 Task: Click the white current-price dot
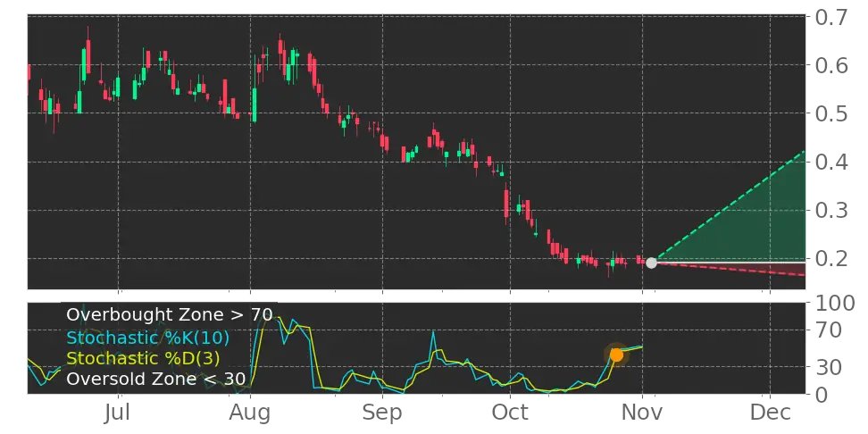tap(652, 263)
